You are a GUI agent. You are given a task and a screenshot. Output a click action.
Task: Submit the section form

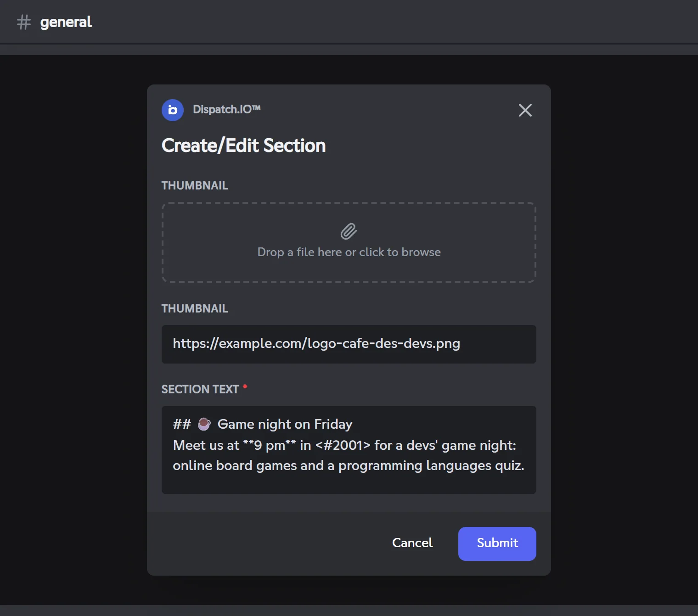click(497, 543)
